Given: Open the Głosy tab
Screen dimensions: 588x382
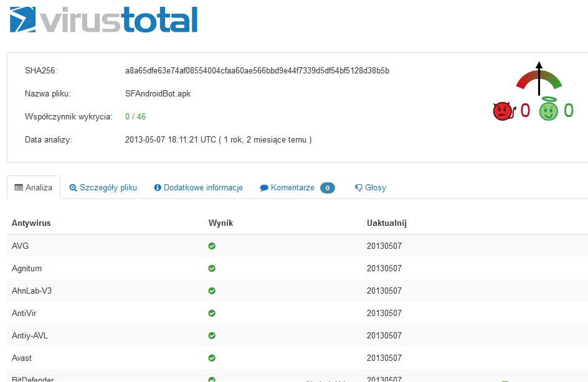Looking at the screenshot, I should 371,188.
